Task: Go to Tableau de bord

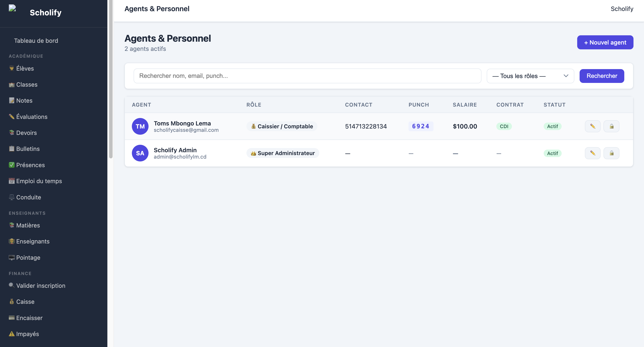Action: pos(36,41)
